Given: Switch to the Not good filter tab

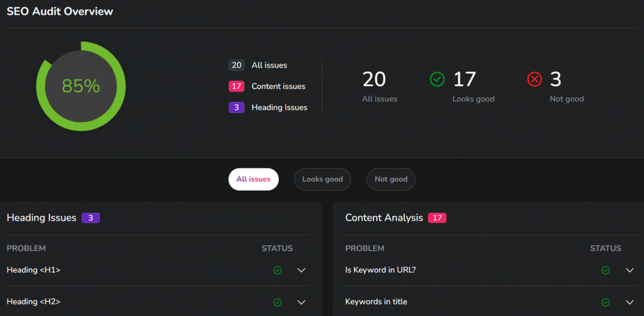Looking at the screenshot, I should coord(391,179).
